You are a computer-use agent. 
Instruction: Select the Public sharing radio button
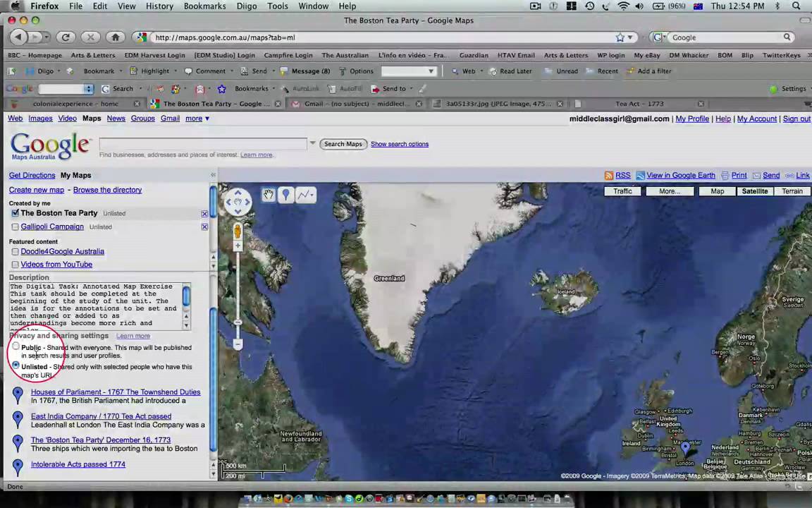coord(16,346)
